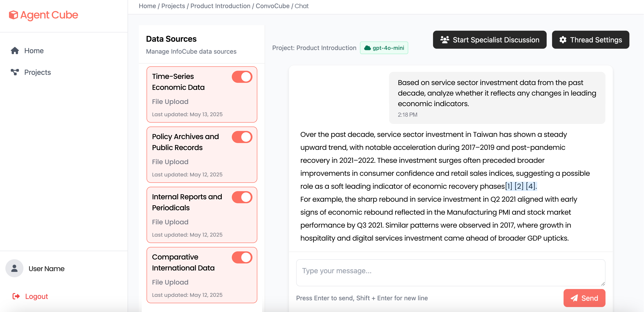Send the chat message
Screen dimensions: 644x312
tap(584, 298)
